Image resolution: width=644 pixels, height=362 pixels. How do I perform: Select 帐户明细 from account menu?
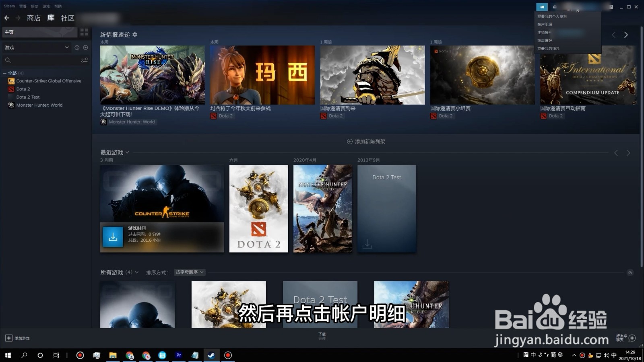click(545, 25)
